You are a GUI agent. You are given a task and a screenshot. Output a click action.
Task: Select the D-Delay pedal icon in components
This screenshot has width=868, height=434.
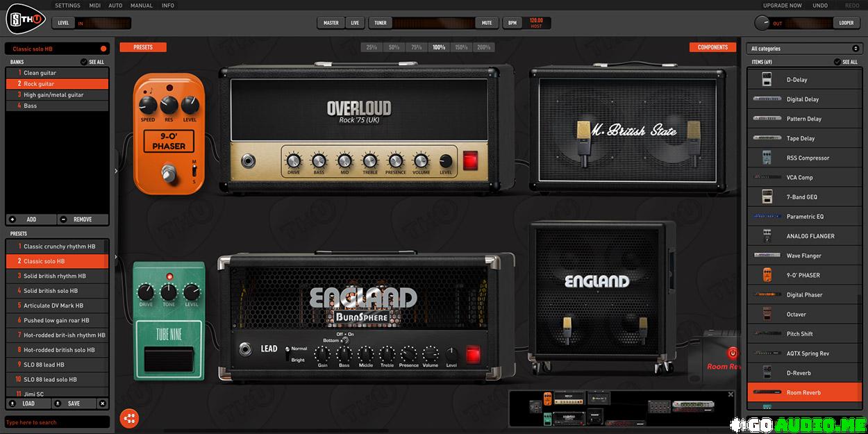tap(767, 80)
